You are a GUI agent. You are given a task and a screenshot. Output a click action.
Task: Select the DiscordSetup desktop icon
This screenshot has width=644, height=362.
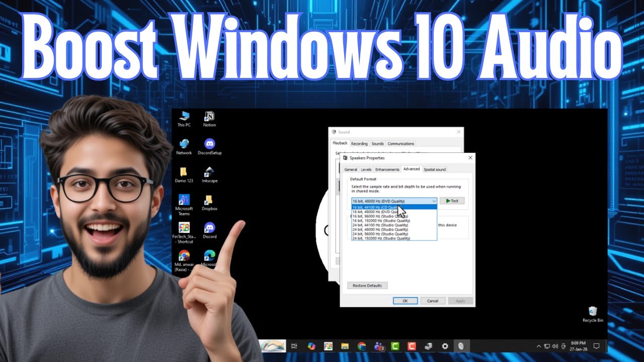[209, 146]
